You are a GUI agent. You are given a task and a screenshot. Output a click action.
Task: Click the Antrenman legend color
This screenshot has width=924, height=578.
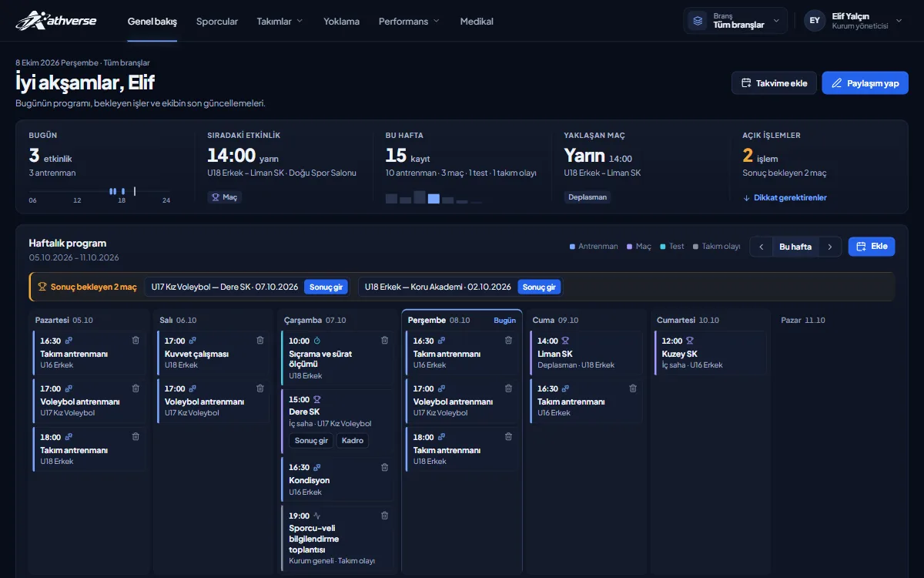572,247
